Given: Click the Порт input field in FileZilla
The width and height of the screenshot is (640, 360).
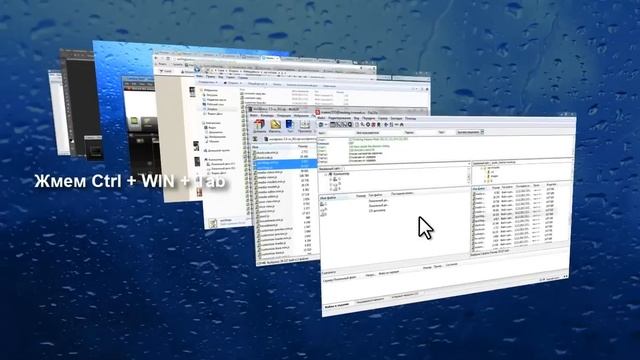Looking at the screenshot, I should (450, 133).
